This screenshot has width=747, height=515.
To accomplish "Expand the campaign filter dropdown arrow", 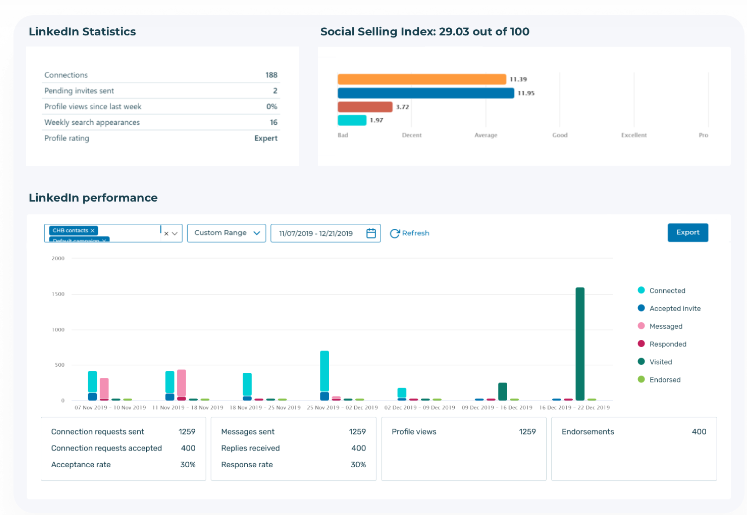I will point(175,233).
